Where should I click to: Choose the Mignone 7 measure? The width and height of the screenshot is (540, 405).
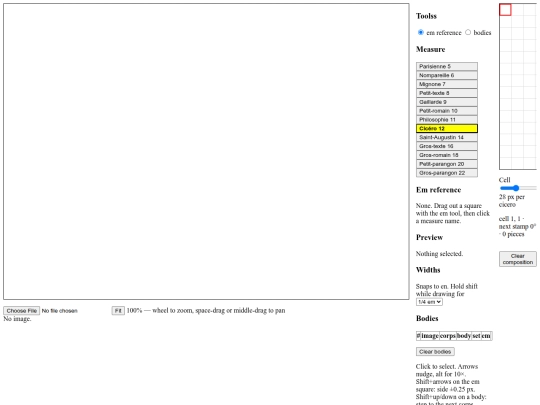pos(447,84)
